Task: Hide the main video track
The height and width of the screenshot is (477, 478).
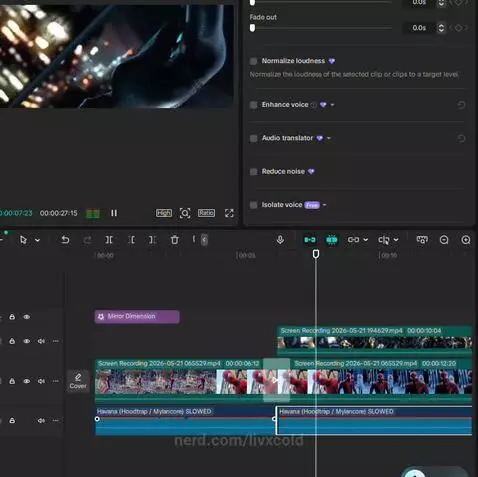Action: (27, 381)
